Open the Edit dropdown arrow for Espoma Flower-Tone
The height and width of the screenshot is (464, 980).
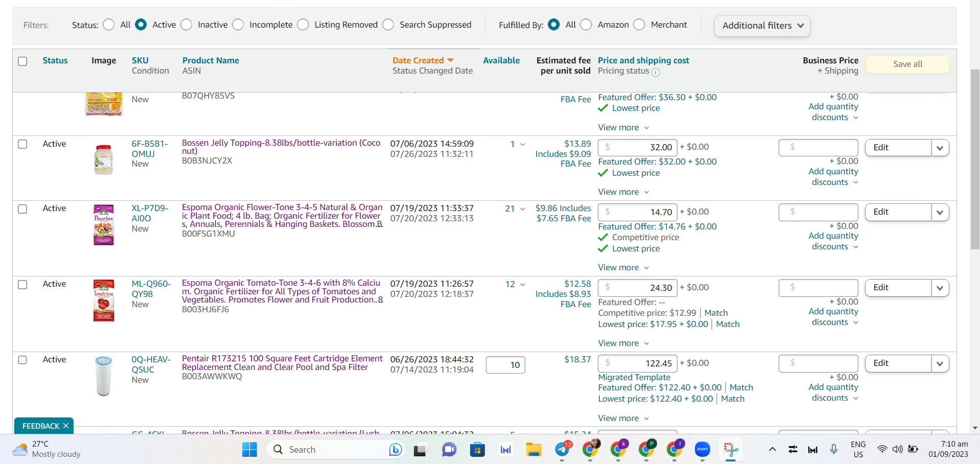pos(940,212)
